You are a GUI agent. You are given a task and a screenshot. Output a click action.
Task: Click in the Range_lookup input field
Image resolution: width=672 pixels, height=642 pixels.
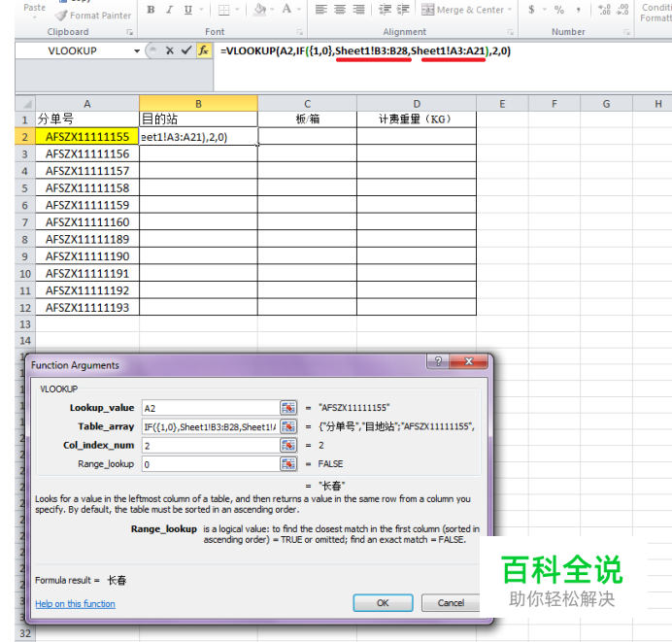(211, 464)
